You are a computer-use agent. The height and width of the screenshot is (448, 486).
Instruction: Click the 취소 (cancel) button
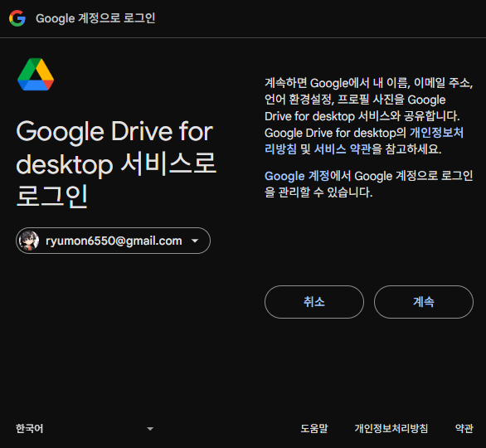(314, 302)
